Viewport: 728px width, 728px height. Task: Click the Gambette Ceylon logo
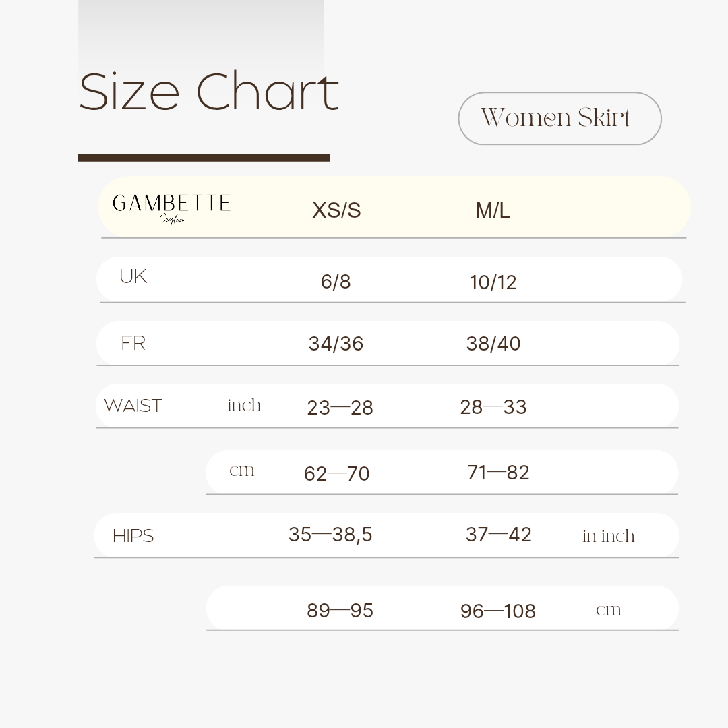[171, 209]
